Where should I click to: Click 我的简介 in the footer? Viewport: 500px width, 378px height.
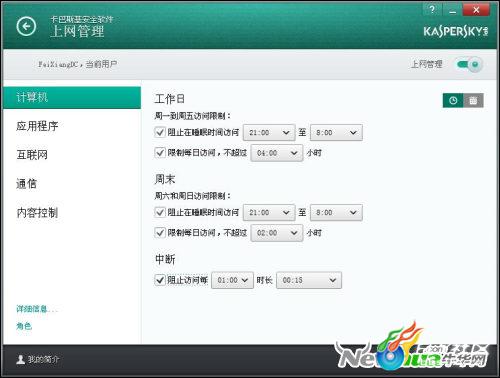pyautogui.click(x=43, y=359)
